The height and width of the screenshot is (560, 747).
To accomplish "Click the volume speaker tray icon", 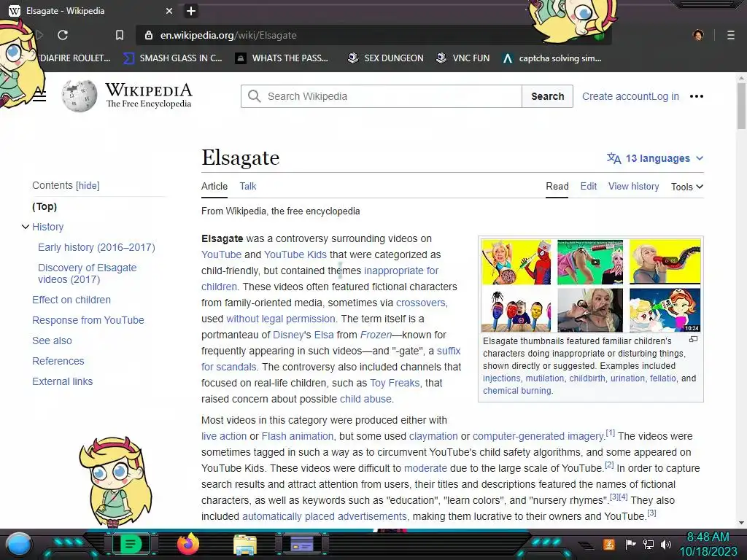I will [x=666, y=545].
